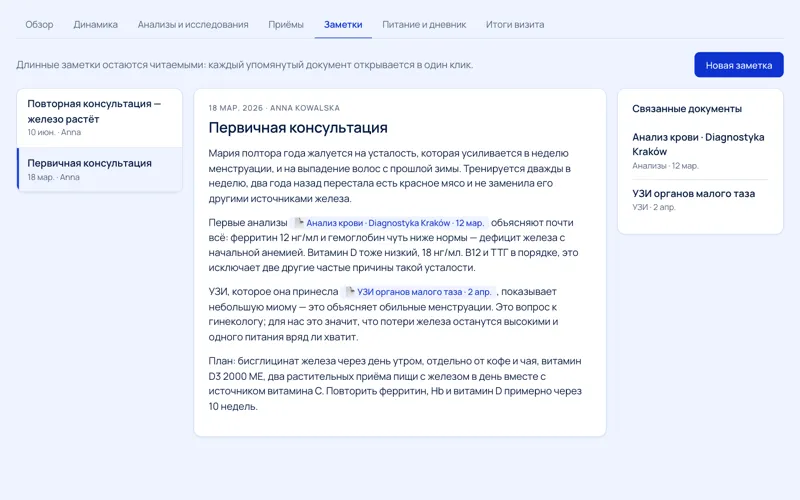Open Питание и дневник tab
The width and height of the screenshot is (800, 500).
click(x=424, y=24)
